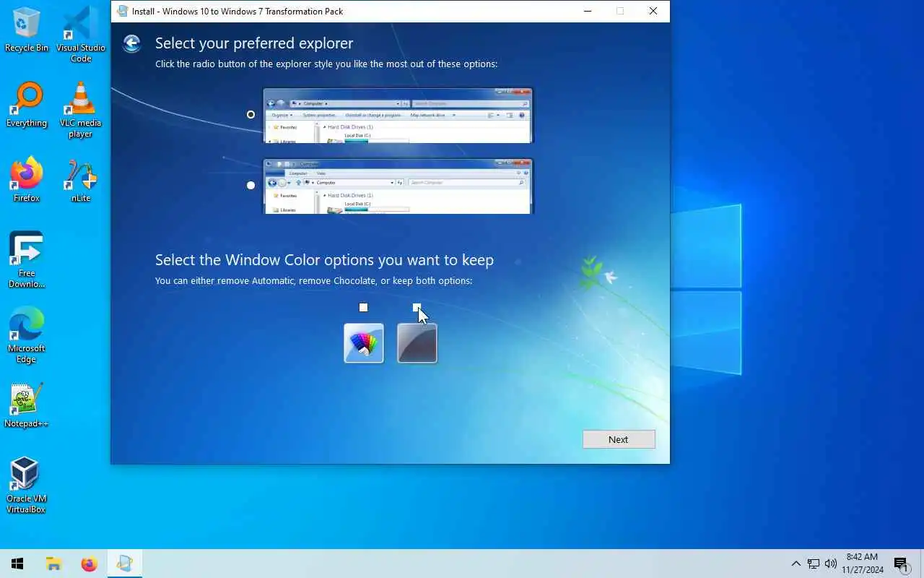Select the first explorer style radio button

click(x=250, y=114)
